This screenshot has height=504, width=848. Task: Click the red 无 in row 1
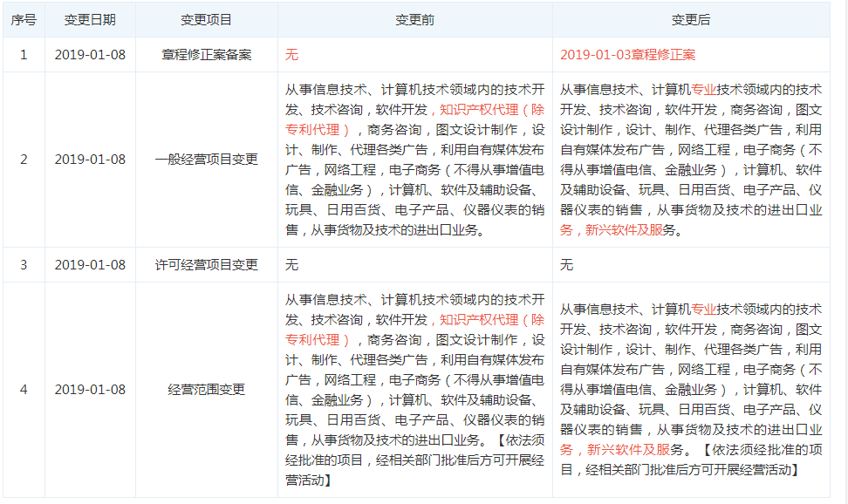pyautogui.click(x=291, y=54)
